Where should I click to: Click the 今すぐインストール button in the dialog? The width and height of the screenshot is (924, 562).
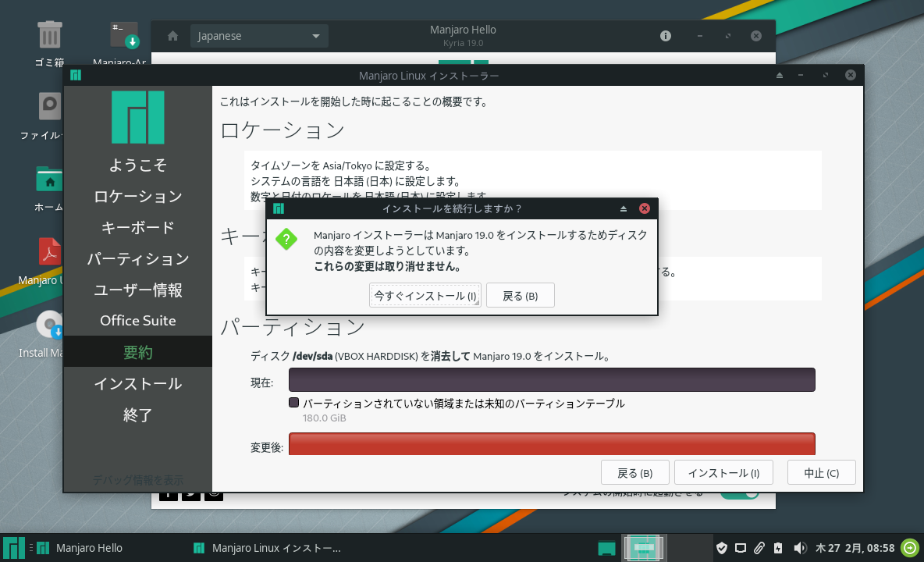(425, 296)
